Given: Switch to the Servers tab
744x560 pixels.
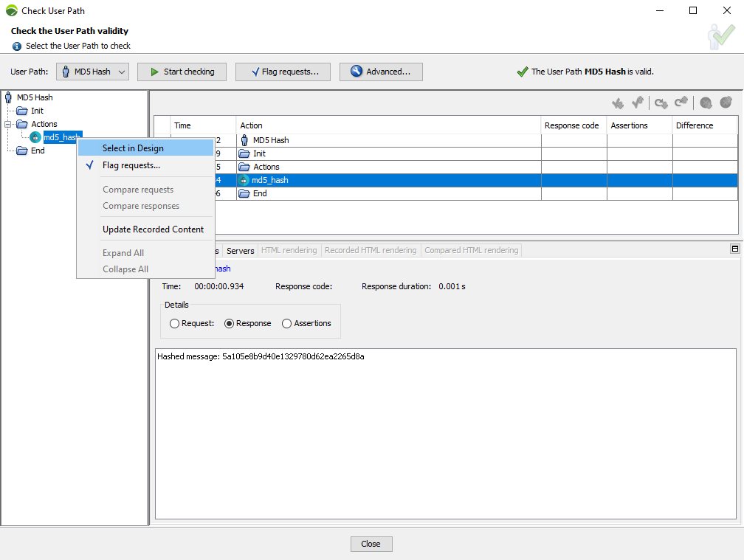Looking at the screenshot, I should (x=240, y=251).
